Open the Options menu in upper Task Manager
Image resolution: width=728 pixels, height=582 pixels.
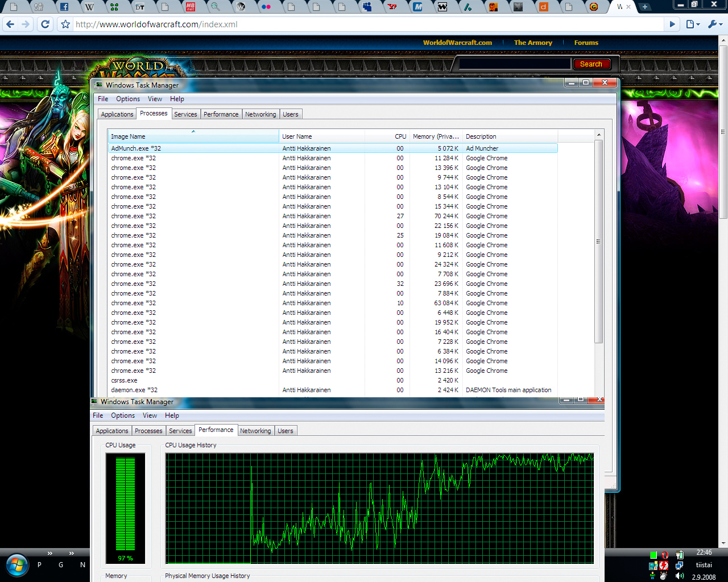[x=128, y=99]
